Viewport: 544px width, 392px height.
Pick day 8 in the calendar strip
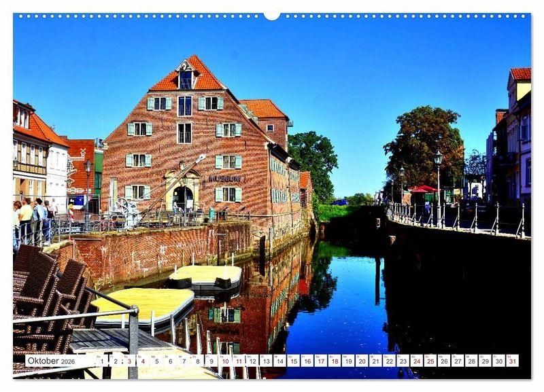[x=197, y=361]
